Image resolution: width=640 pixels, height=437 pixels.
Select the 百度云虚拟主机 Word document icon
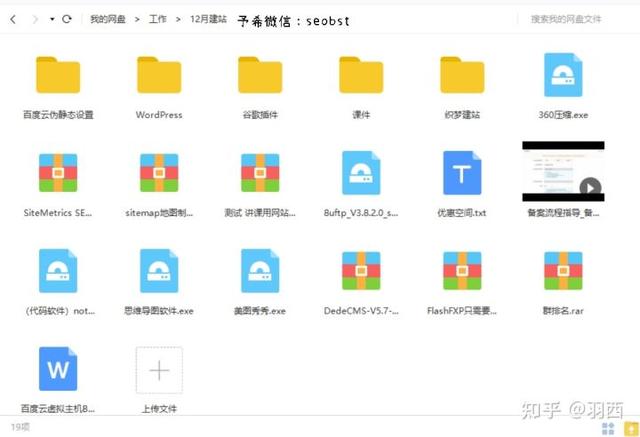point(58,369)
